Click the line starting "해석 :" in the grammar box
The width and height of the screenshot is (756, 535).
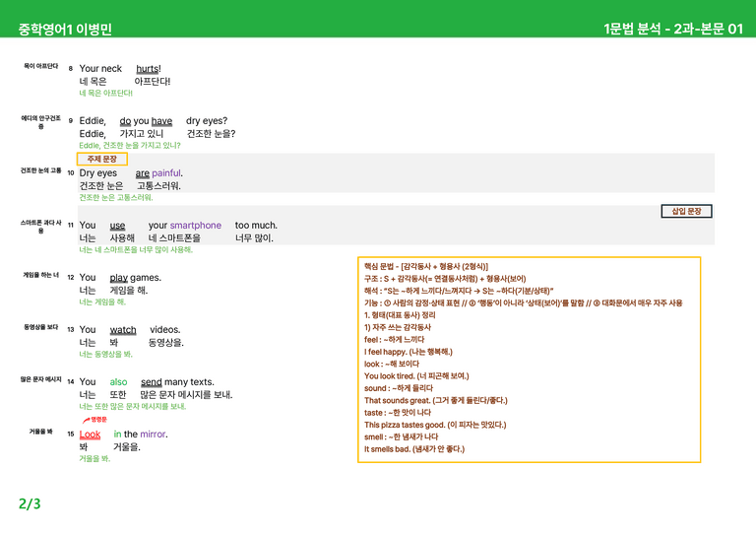459,291
